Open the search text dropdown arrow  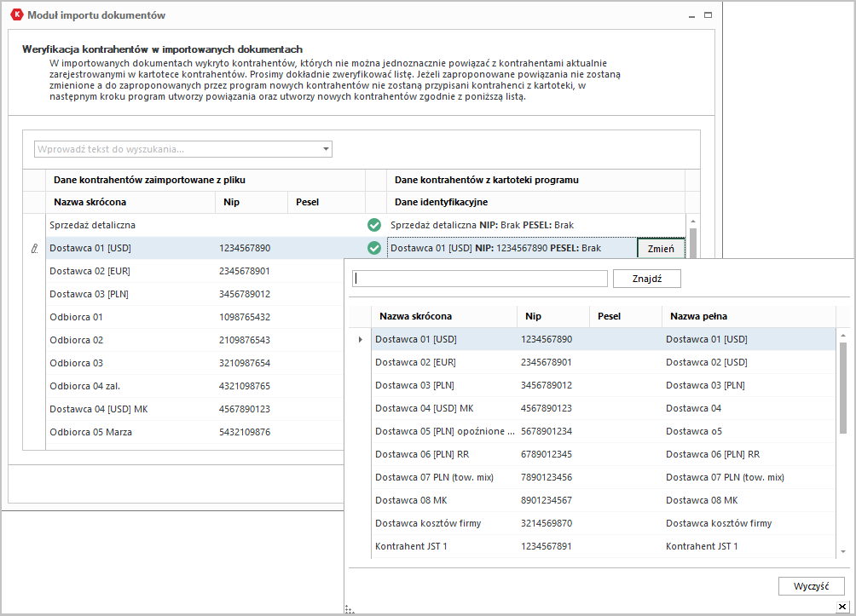point(326,149)
